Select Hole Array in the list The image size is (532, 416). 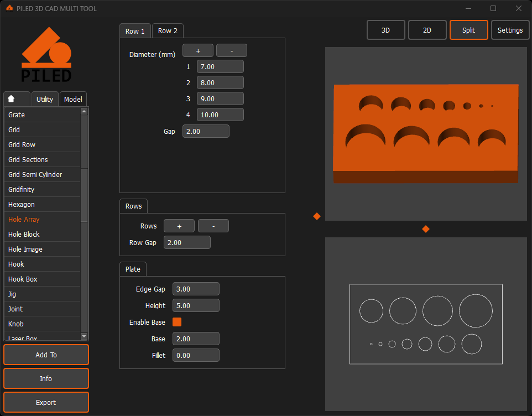click(42, 219)
